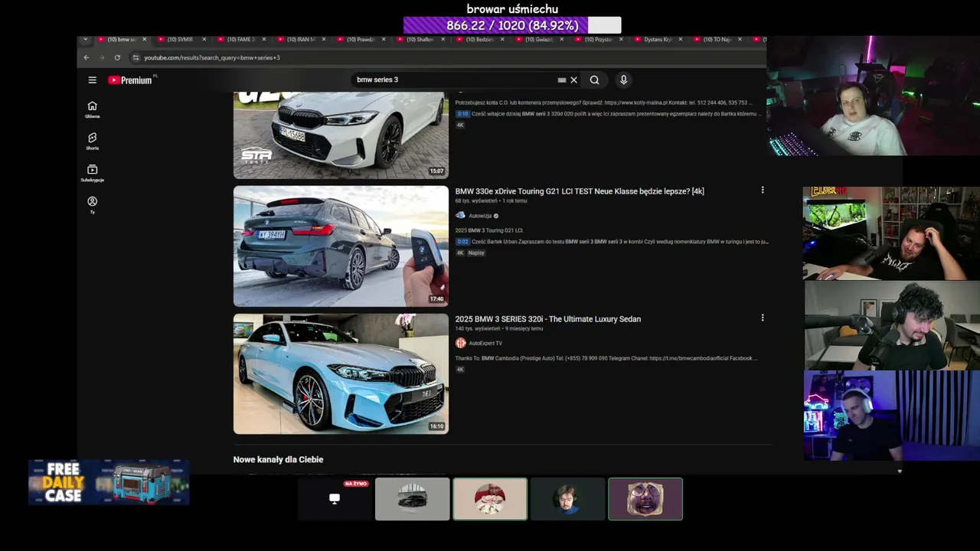Click the Autowizja channel avatar
Image resolution: width=980 pixels, height=551 pixels.
coord(460,216)
